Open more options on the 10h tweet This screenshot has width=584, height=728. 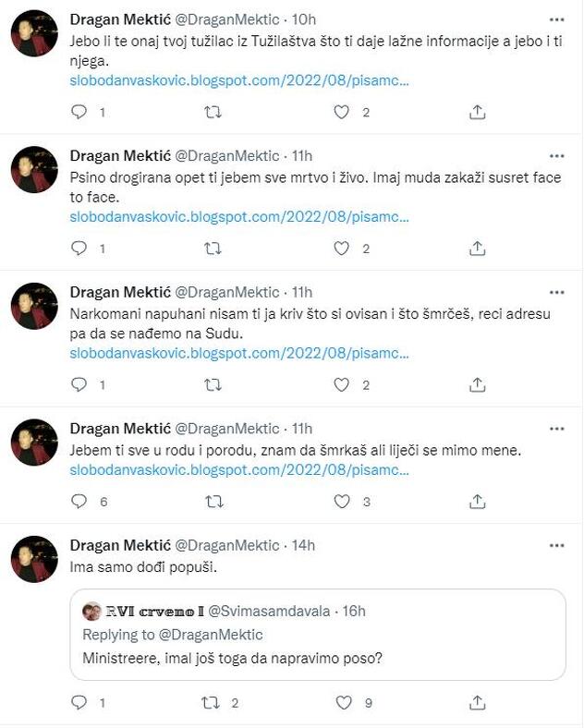556,19
